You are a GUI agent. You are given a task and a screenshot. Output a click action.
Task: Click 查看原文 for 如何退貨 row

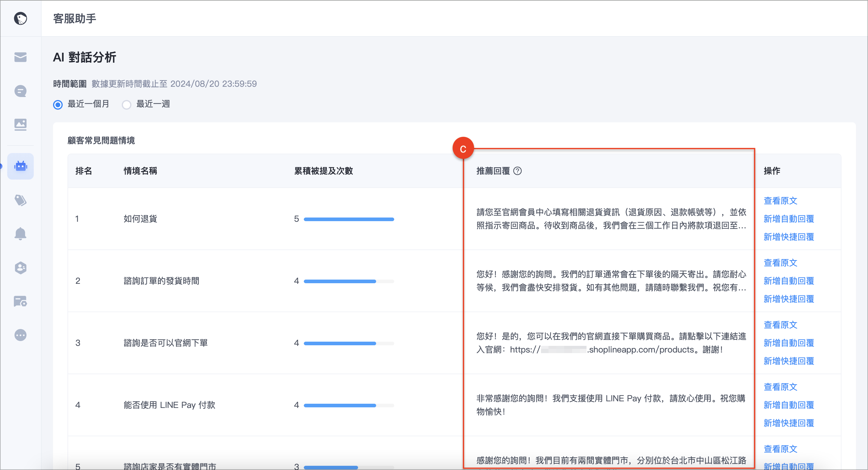[780, 201]
